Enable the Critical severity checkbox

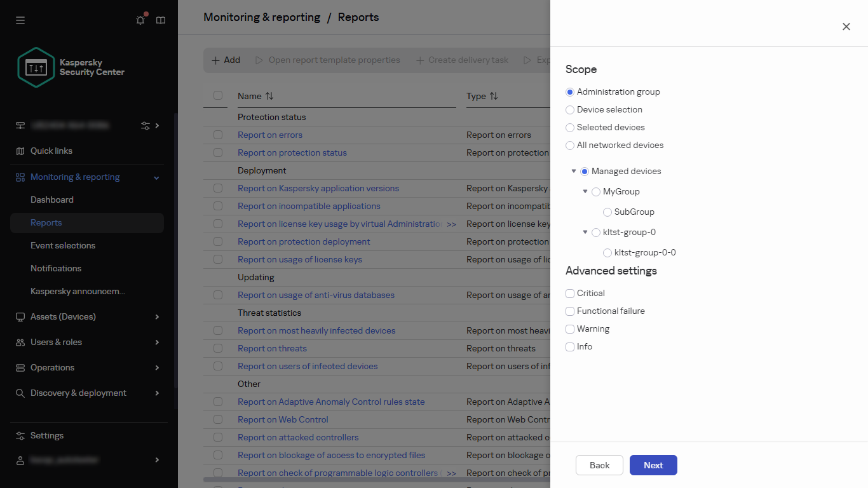pos(570,293)
